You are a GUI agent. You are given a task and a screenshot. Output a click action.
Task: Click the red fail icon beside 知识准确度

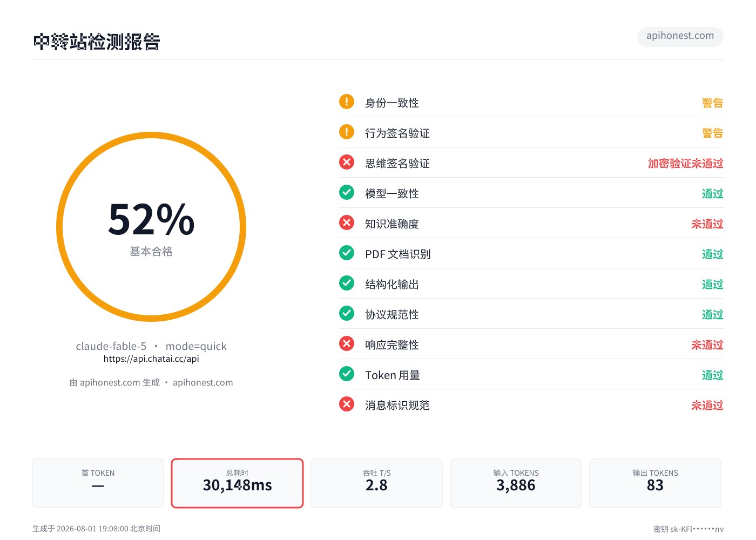(x=347, y=222)
